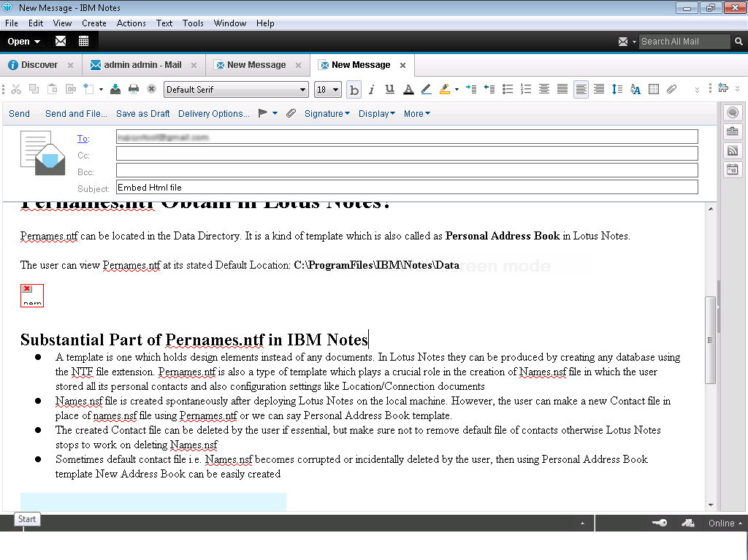Click the yellow highlighter icon
748x560 pixels.
pyautogui.click(x=445, y=89)
